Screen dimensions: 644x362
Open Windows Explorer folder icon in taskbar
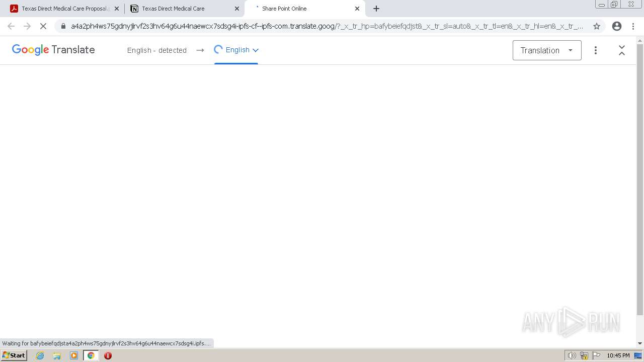57,355
